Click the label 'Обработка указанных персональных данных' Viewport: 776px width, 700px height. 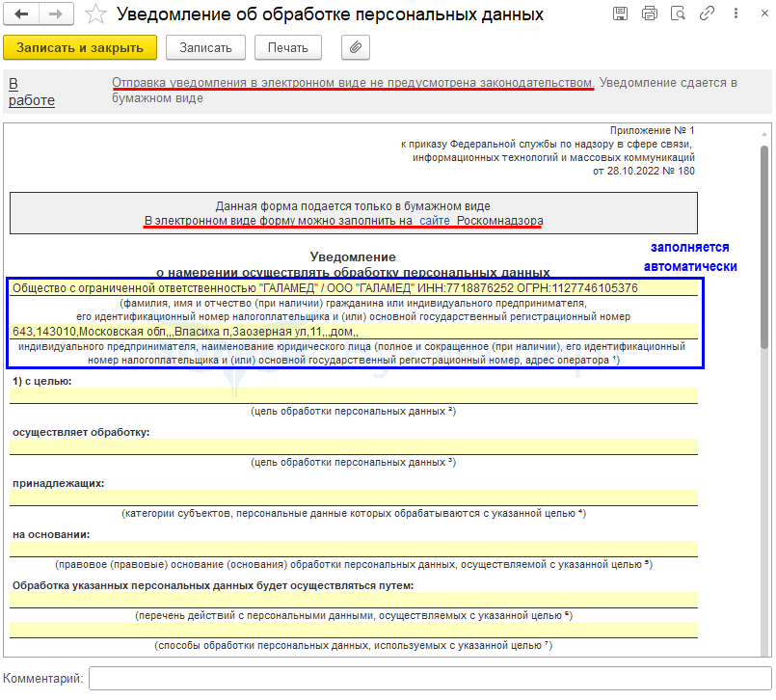213,585
